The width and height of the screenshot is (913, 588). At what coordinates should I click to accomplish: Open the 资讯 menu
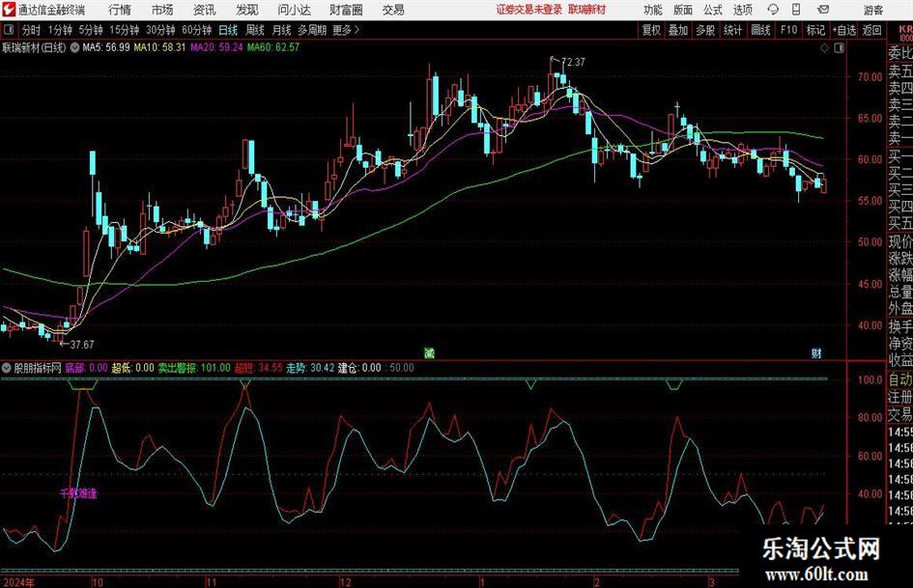[x=205, y=10]
